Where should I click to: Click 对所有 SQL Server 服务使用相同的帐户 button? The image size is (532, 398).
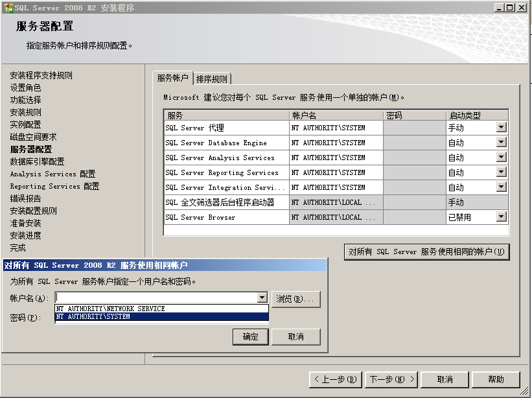pyautogui.click(x=427, y=252)
